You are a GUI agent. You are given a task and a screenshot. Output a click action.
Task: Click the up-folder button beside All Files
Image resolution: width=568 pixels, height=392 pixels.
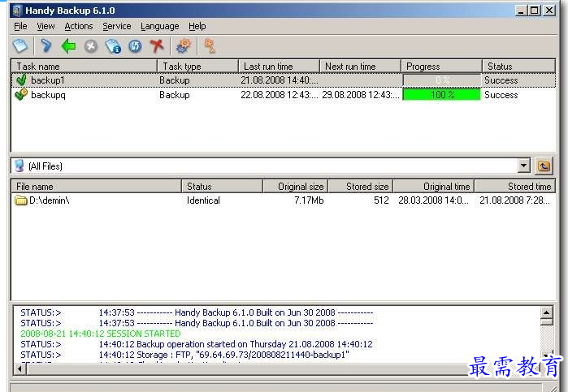tap(544, 166)
